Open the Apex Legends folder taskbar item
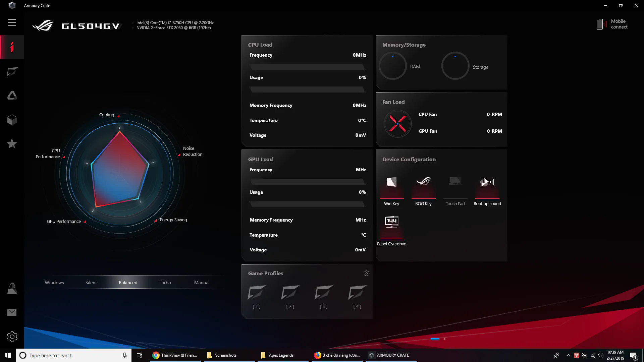The height and width of the screenshot is (362, 644). tap(283, 355)
